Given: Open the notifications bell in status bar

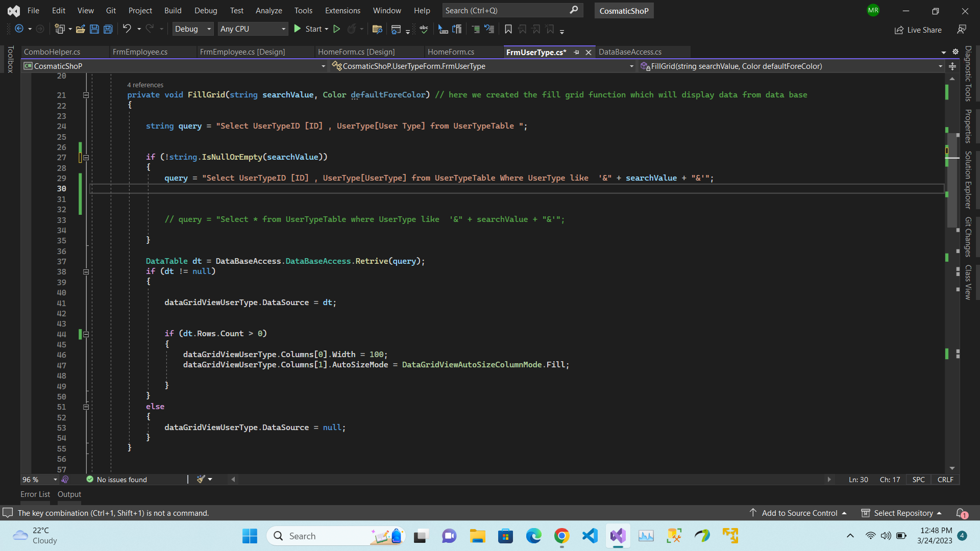Looking at the screenshot, I should 961,513.
